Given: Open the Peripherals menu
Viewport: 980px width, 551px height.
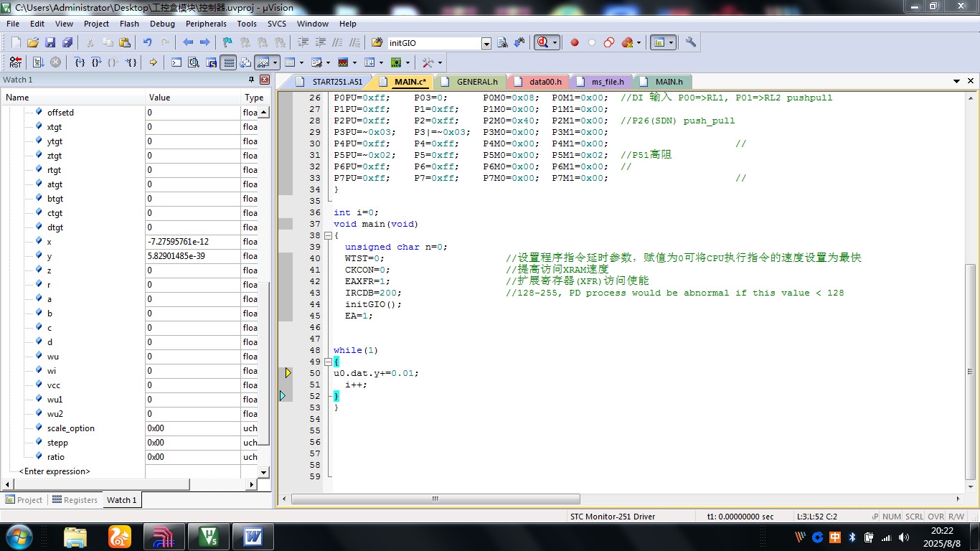Looking at the screenshot, I should click(x=206, y=24).
